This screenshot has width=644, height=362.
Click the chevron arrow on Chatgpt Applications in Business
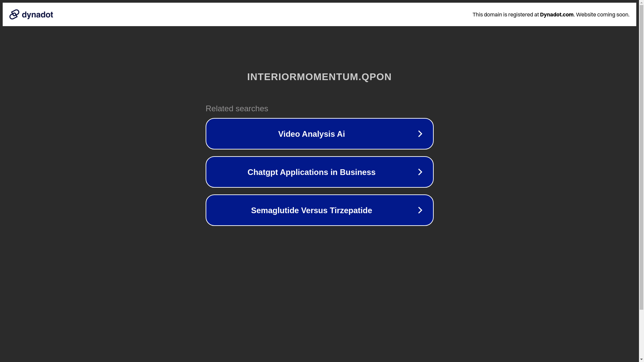pyautogui.click(x=420, y=172)
